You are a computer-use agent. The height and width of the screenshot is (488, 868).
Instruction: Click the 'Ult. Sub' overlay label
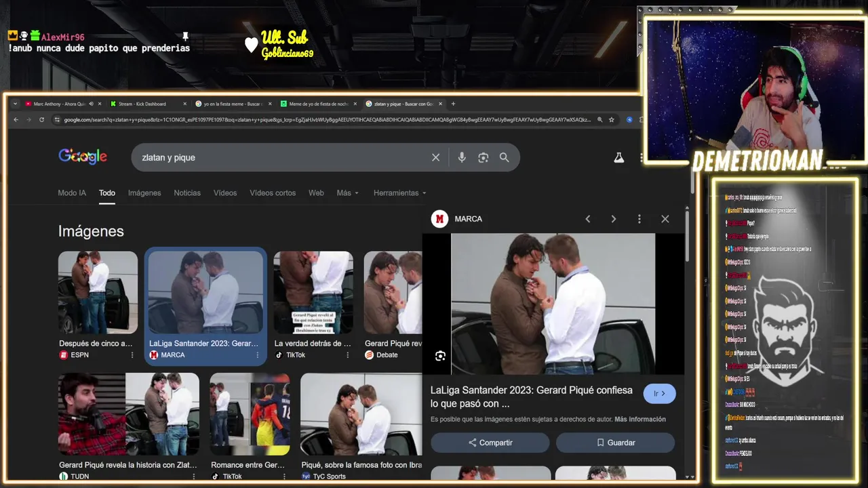tap(285, 37)
